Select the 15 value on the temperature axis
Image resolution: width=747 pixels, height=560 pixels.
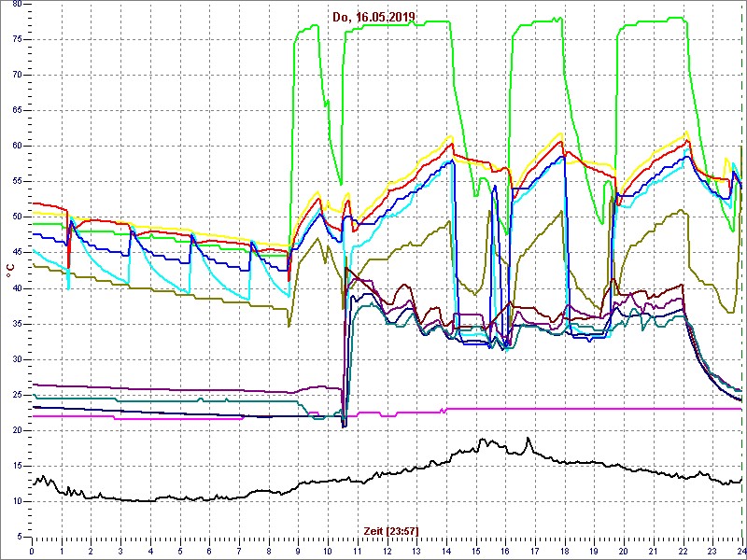[x=17, y=466]
